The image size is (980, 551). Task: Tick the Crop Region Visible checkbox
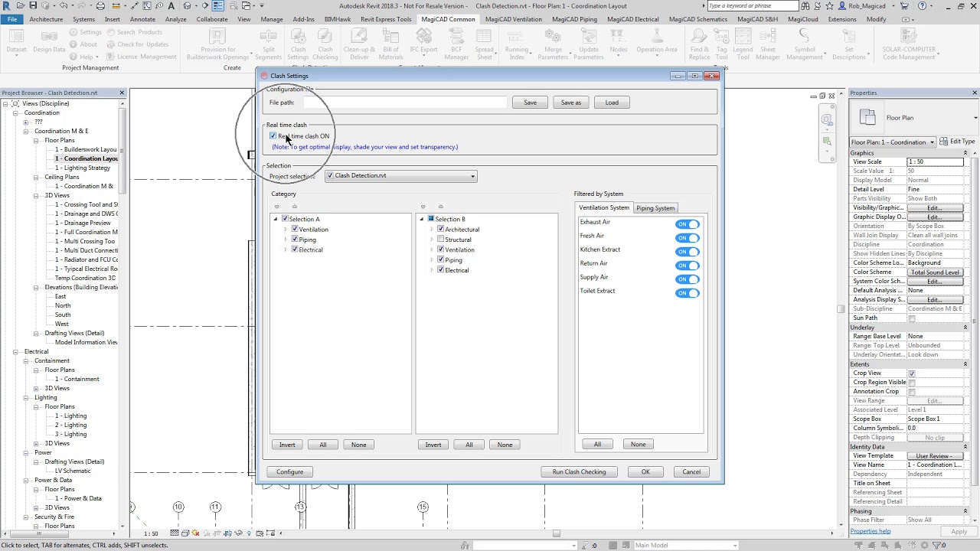pos(911,383)
